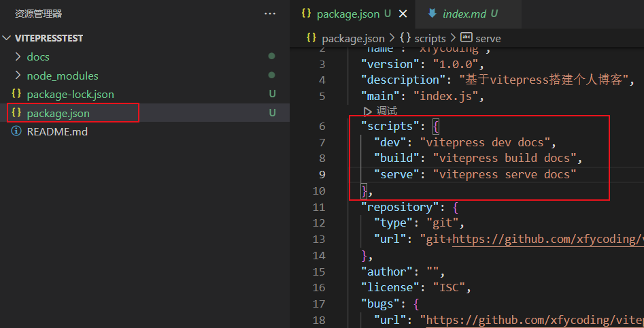Click the node_modules folder name
The width and height of the screenshot is (644, 328).
63,76
